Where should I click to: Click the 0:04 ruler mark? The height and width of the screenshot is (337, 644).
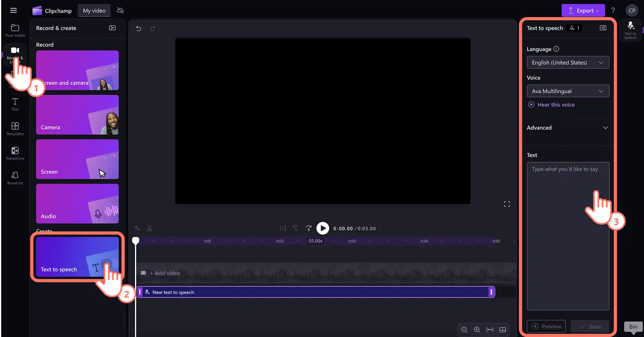(x=424, y=241)
